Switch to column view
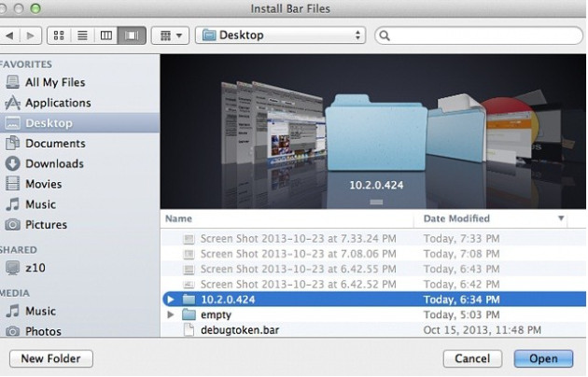 106,35
